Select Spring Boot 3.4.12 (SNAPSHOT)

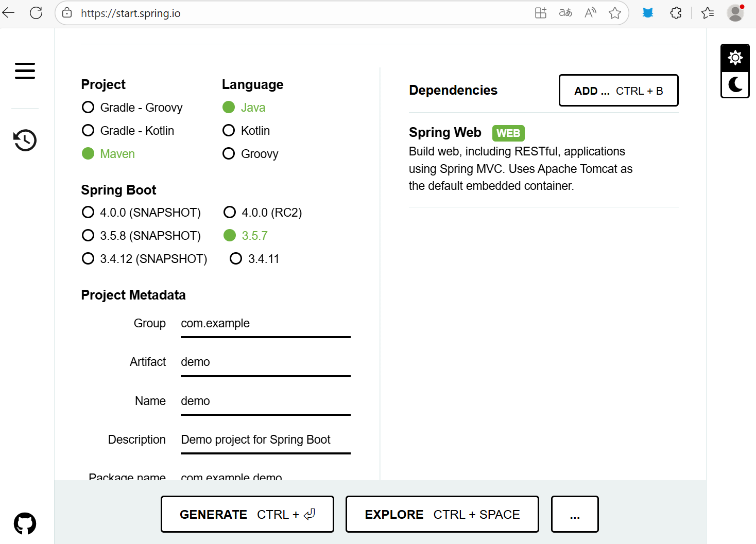pos(145,258)
